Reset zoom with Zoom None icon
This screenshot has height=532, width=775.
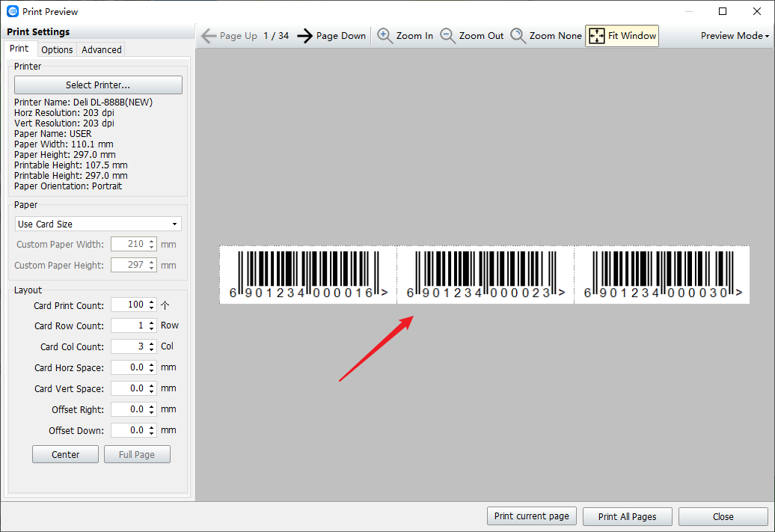518,36
